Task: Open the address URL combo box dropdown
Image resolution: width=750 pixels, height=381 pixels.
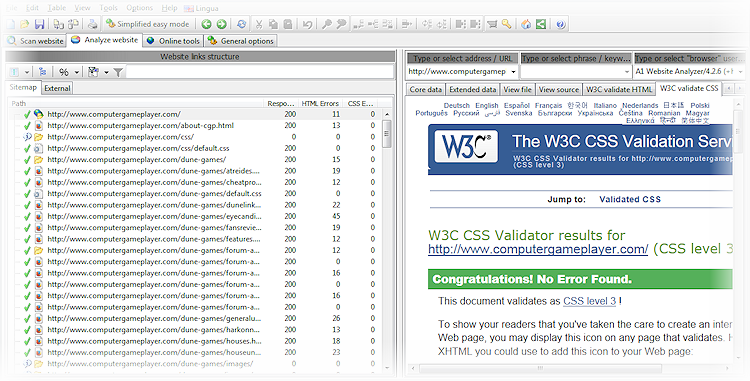Action: coord(513,72)
